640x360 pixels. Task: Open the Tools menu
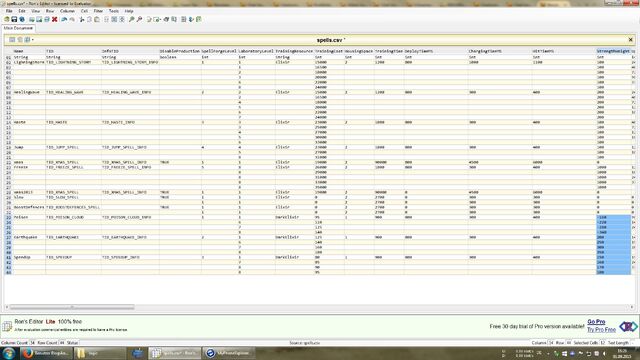tap(113, 11)
